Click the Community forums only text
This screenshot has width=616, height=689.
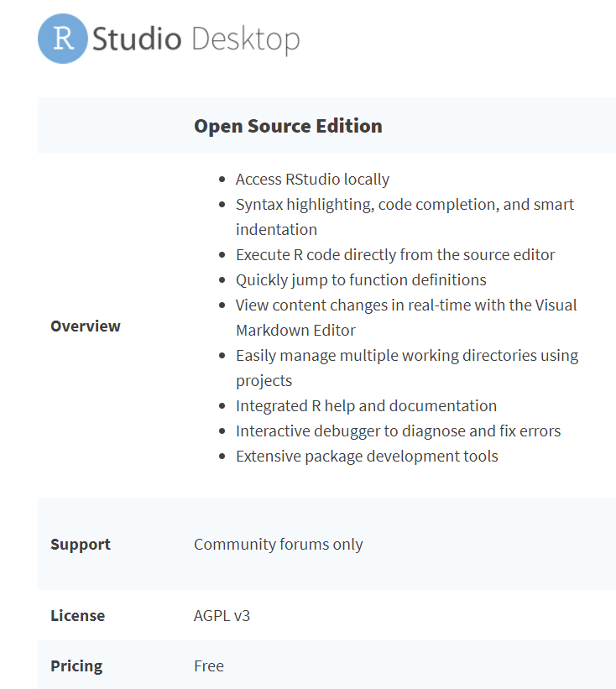click(x=278, y=544)
